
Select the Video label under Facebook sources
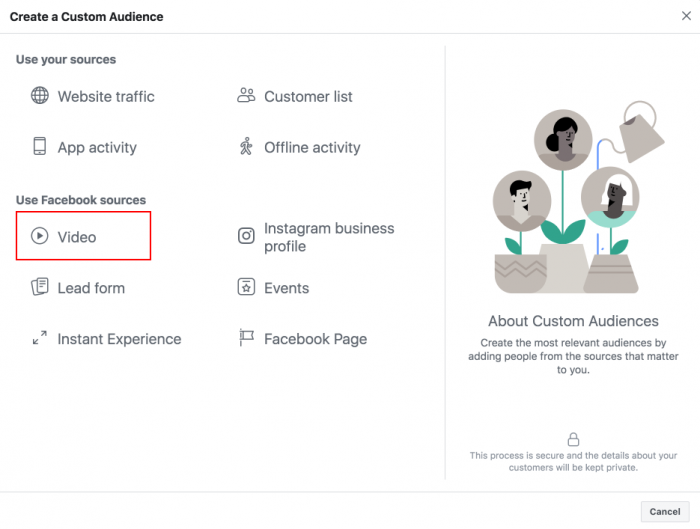click(77, 237)
